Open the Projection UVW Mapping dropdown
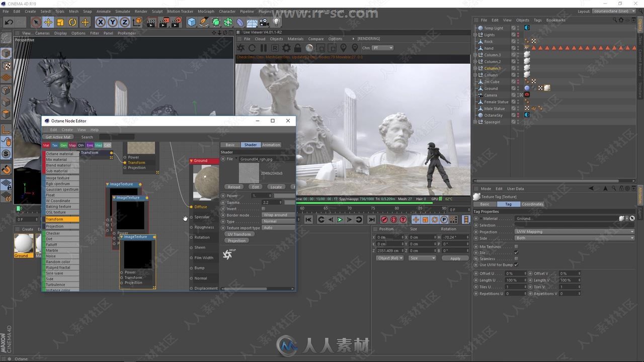Screen dimensions: 644x362 pyautogui.click(x=575, y=232)
